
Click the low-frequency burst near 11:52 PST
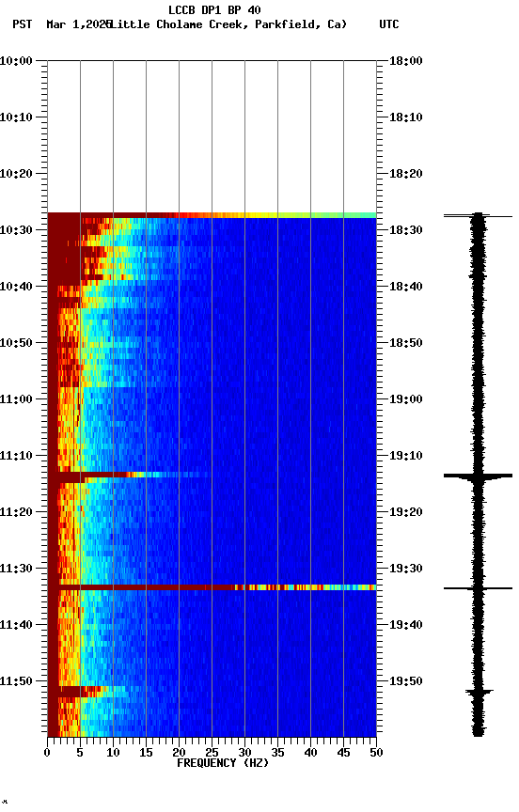pyautogui.click(x=86, y=692)
